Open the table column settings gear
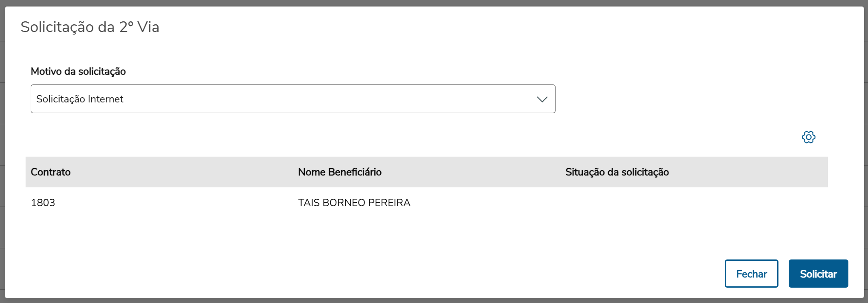868x303 pixels. click(x=808, y=137)
